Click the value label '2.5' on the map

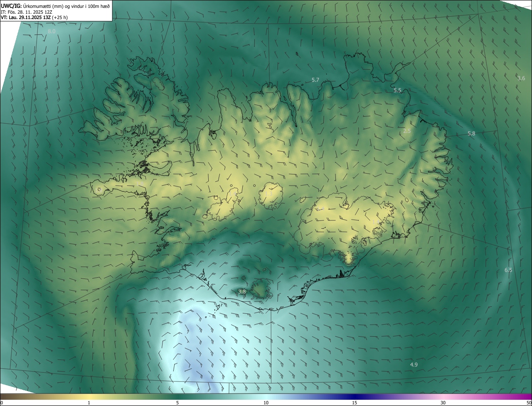pos(407,131)
